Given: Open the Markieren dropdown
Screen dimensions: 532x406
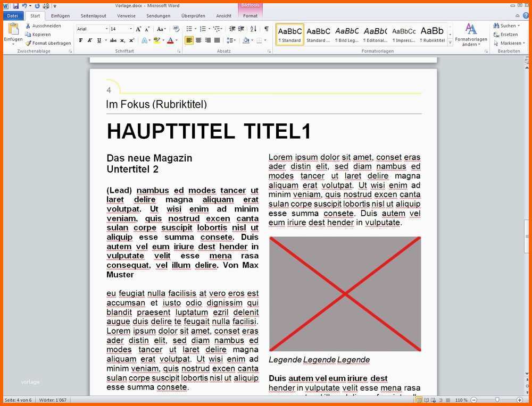Looking at the screenshot, I should [x=524, y=43].
